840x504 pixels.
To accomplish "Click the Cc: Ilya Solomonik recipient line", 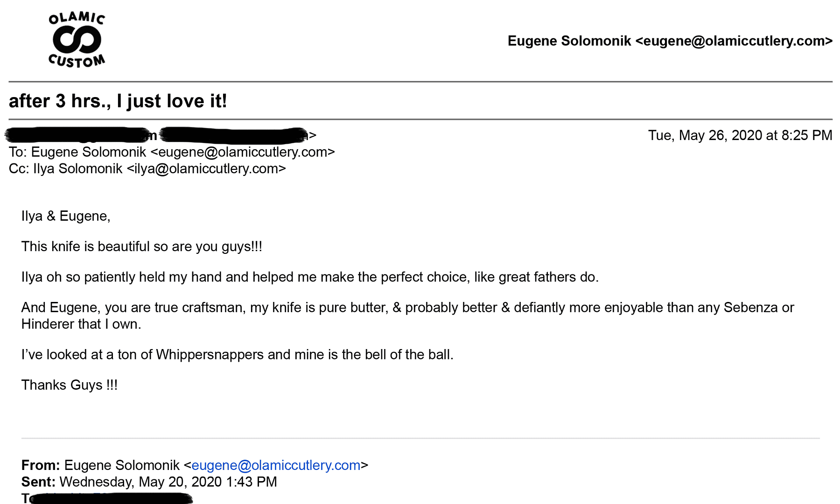I will [147, 168].
